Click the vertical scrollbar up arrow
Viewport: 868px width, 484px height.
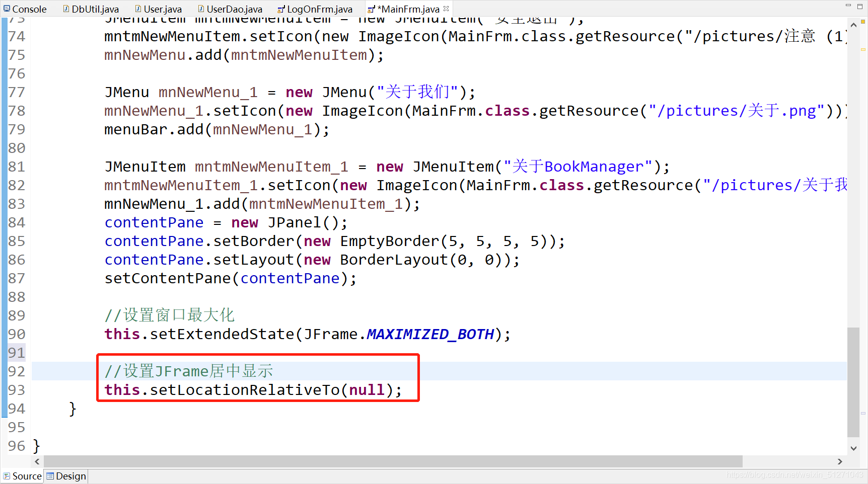854,24
